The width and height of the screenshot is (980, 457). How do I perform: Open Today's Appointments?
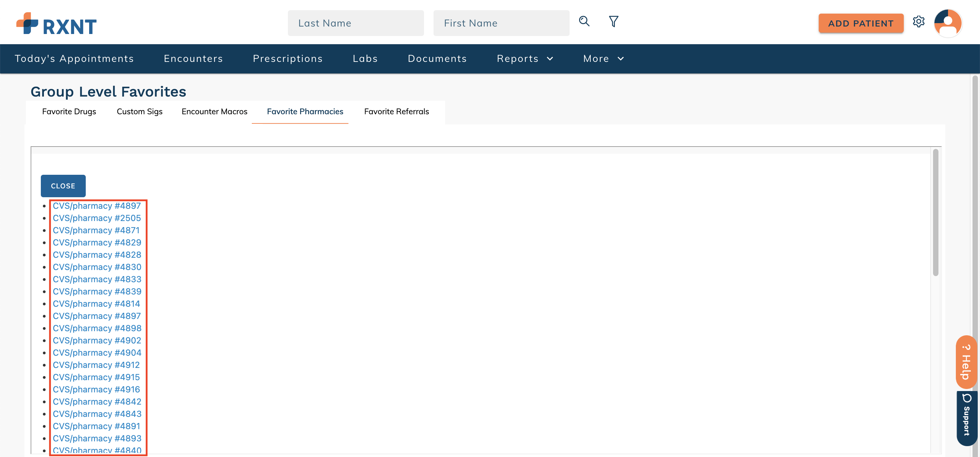[x=74, y=58]
